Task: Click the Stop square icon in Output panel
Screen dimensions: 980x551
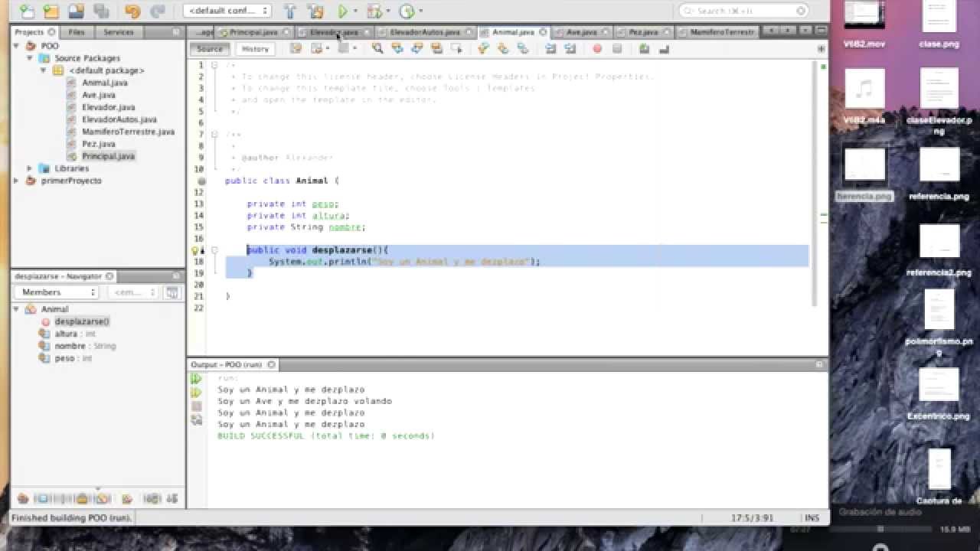Action: (196, 406)
